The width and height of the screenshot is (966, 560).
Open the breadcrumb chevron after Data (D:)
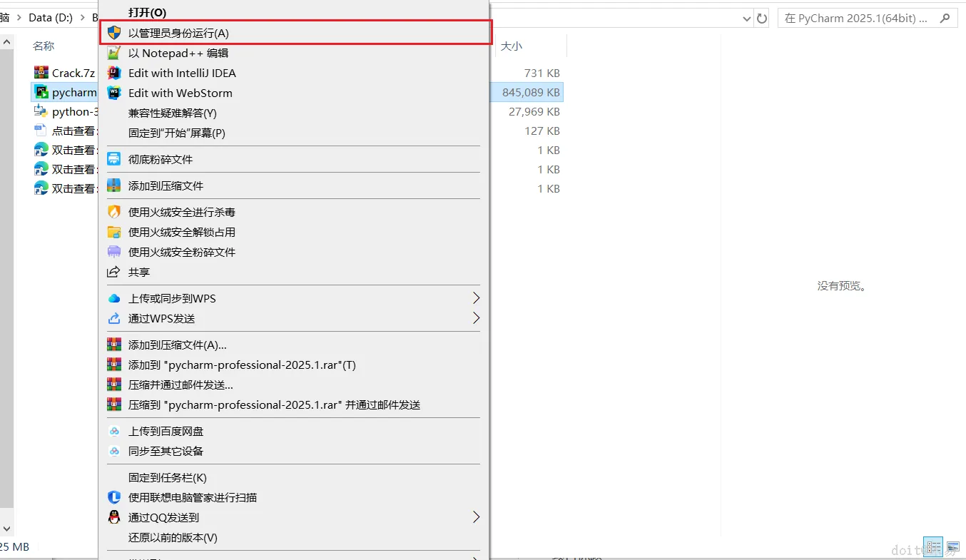pyautogui.click(x=82, y=18)
